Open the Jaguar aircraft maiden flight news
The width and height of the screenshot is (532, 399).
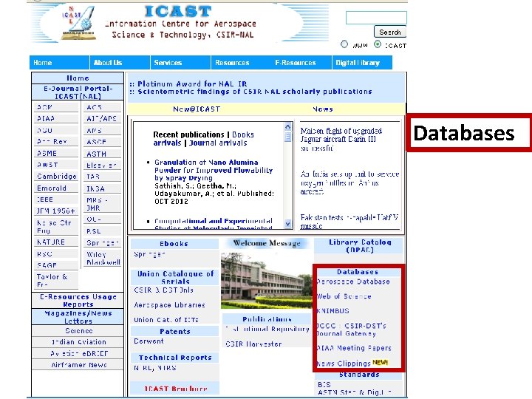[x=341, y=140]
